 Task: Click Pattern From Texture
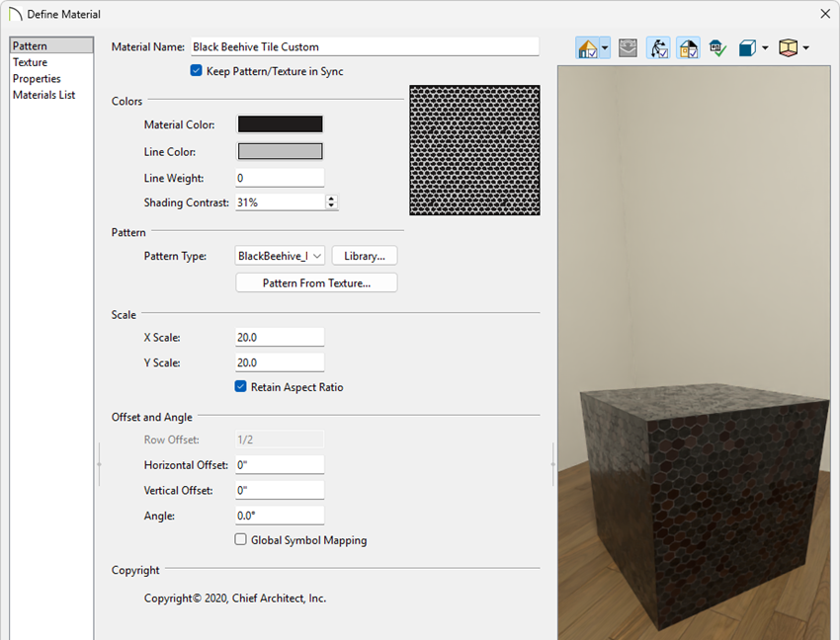[315, 281]
